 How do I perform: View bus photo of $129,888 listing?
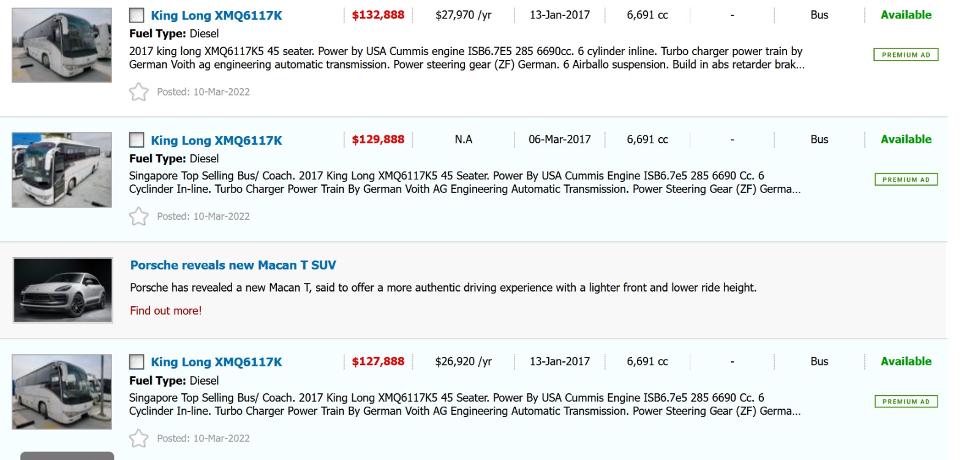pos(62,170)
